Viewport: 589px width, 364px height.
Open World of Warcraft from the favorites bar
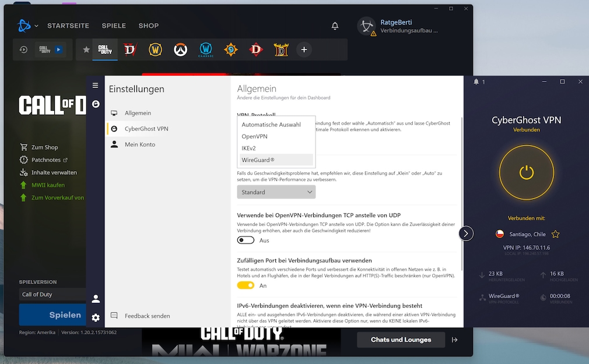[155, 50]
